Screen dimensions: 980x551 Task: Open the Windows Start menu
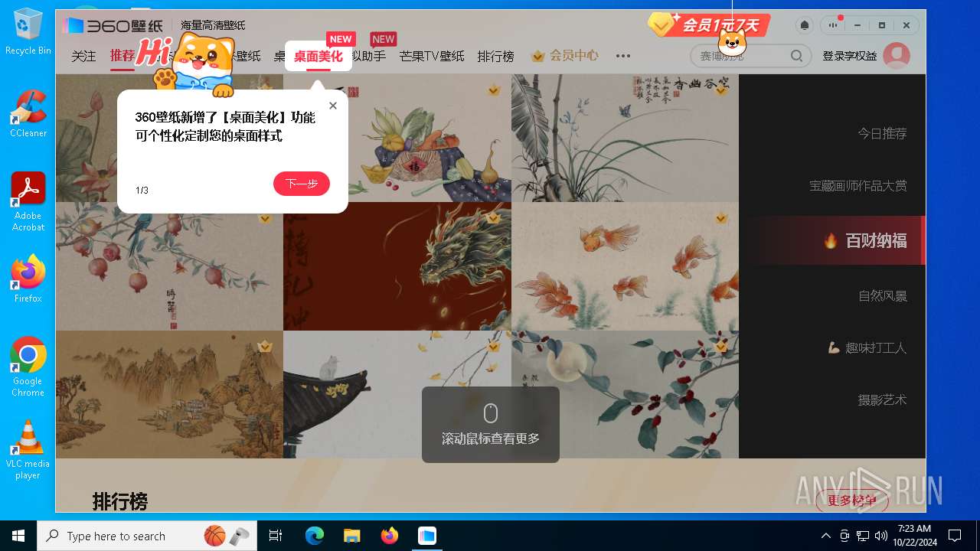pos(18,536)
